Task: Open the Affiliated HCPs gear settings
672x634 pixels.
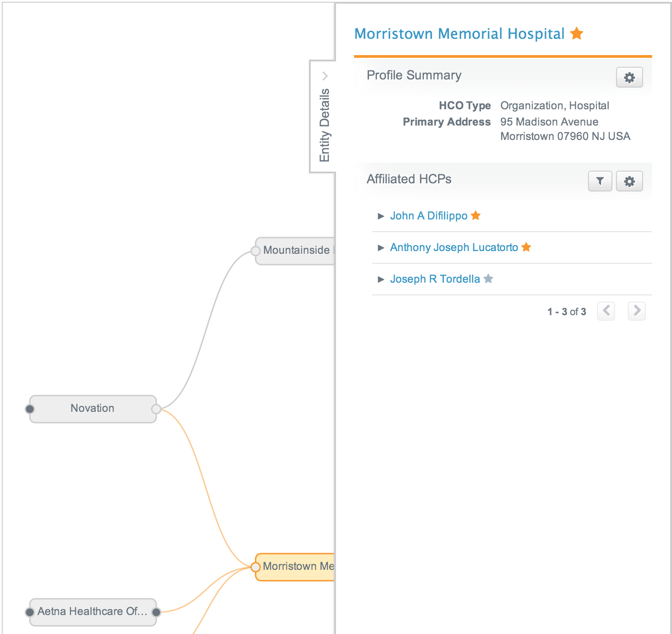Action: tap(629, 182)
